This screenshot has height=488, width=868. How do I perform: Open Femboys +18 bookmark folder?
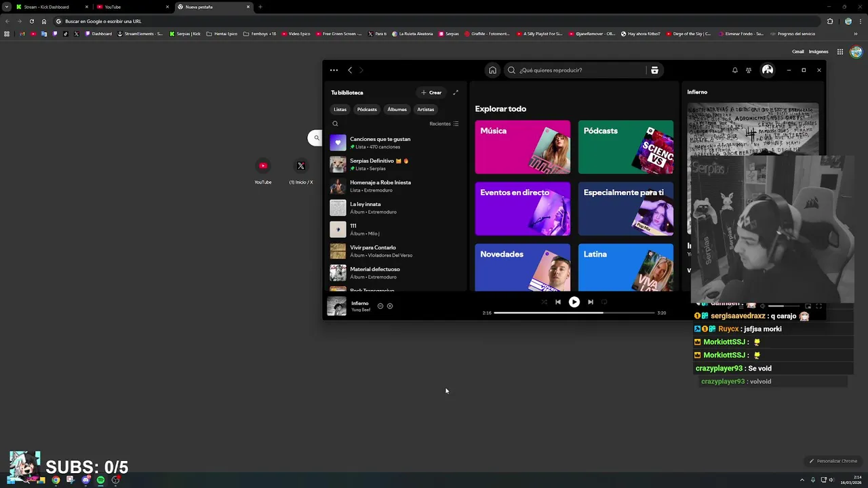260,34
